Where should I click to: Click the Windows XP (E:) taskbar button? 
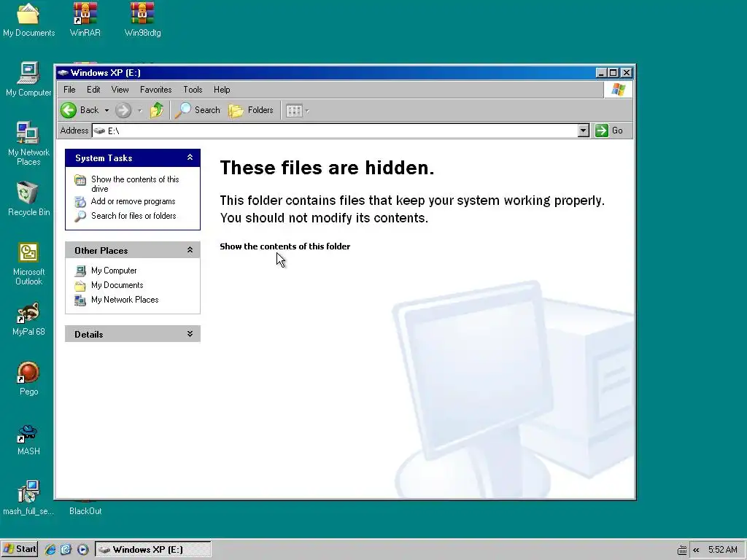[152, 549]
